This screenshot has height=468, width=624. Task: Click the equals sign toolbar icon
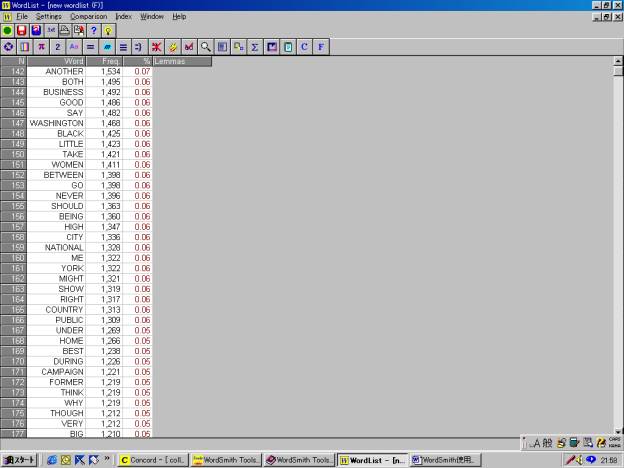point(90,47)
